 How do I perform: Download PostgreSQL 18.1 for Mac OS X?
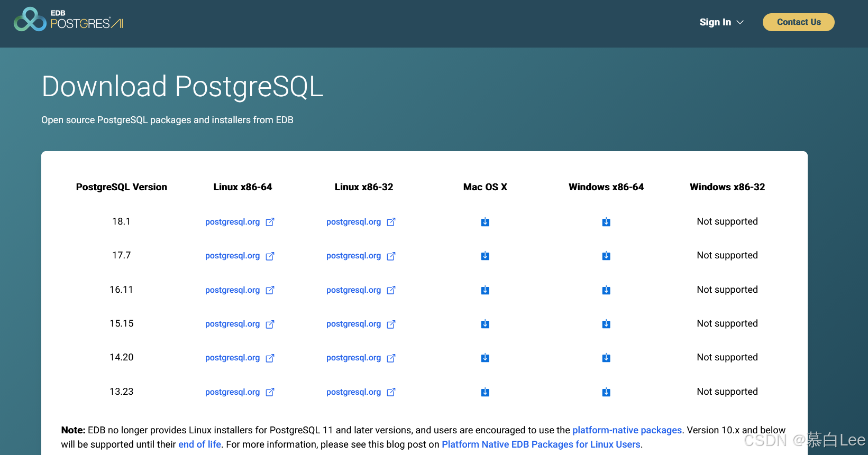tap(485, 222)
